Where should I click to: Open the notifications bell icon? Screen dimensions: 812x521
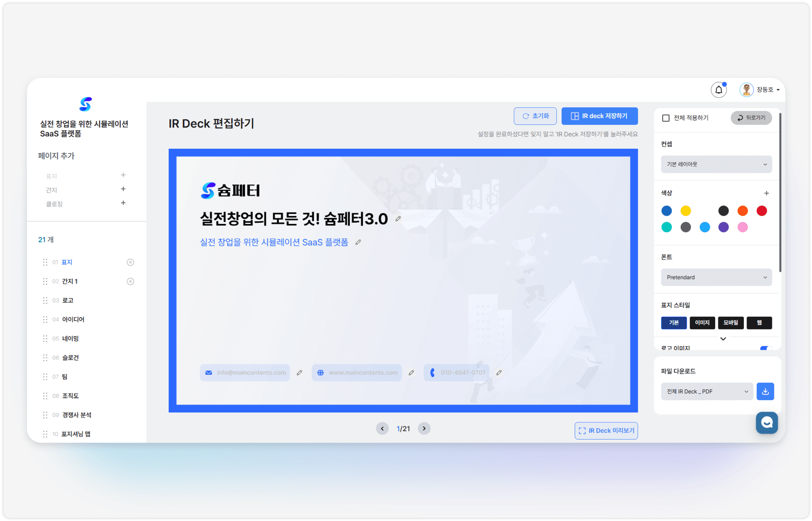(x=718, y=90)
